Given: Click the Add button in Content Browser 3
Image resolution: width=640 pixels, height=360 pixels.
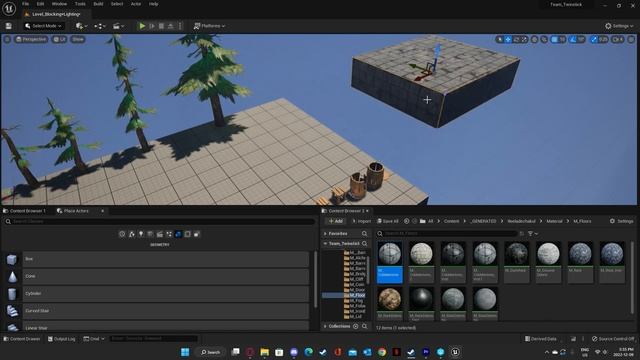Looking at the screenshot, I should [336, 221].
